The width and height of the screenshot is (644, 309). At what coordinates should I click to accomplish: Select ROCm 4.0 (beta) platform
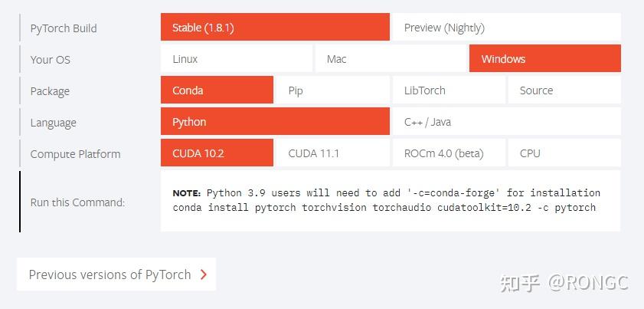449,153
